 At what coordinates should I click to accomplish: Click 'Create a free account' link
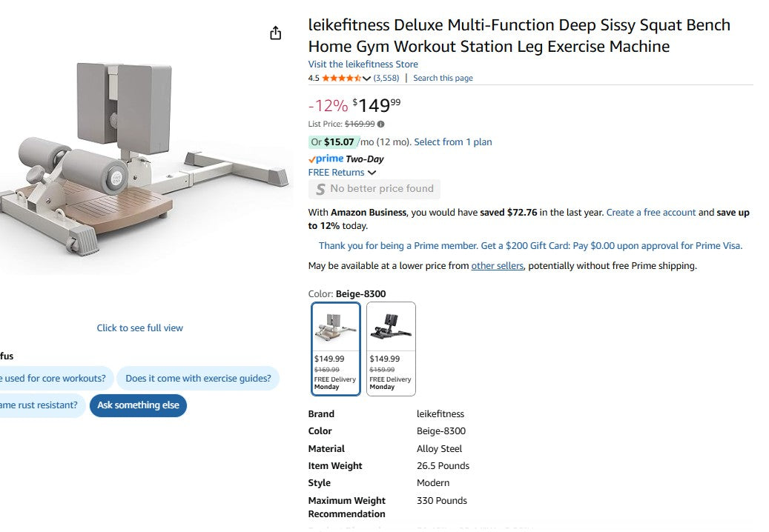click(x=651, y=213)
